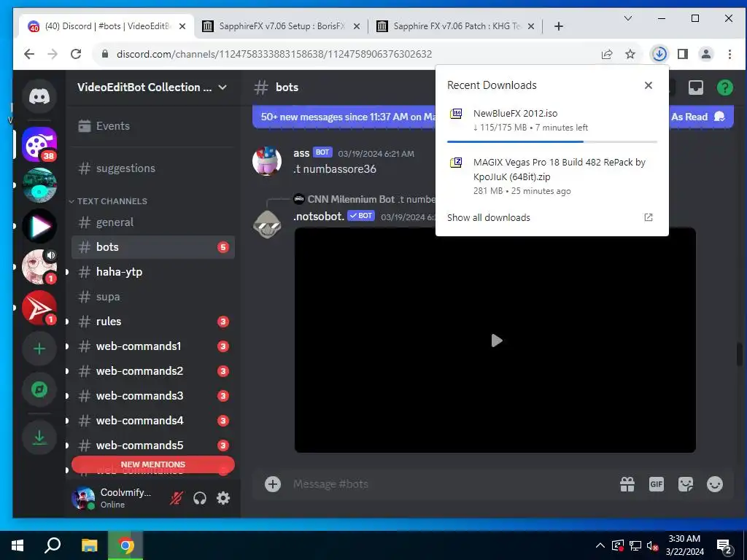Open Chrome three-dot menu
The width and height of the screenshot is (747, 560).
click(x=729, y=54)
